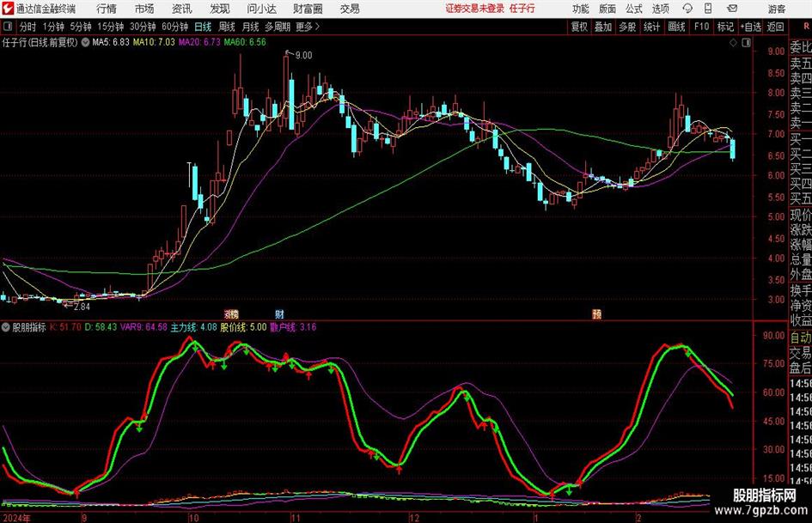This screenshot has height=523, width=812.
Task: Switch to the 30分钟 period tab
Action: coord(143,27)
